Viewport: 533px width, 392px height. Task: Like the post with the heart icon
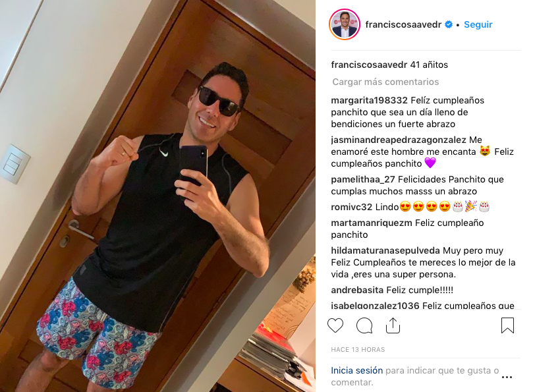tap(335, 325)
